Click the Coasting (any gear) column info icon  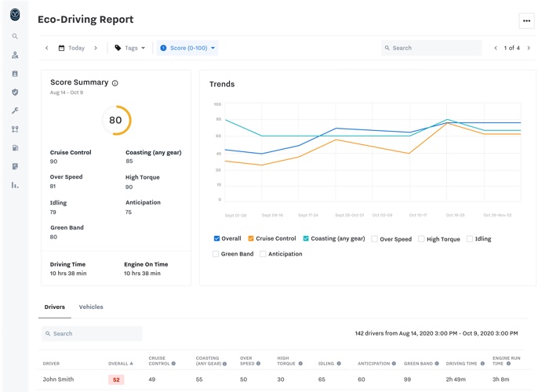(x=225, y=364)
